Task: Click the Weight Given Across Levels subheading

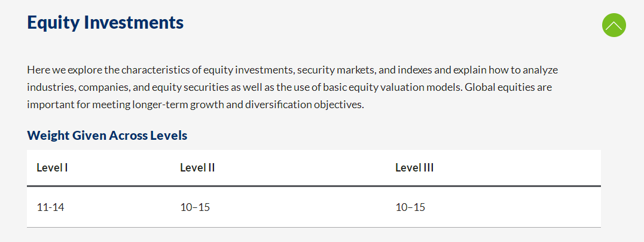Action: click(x=107, y=135)
